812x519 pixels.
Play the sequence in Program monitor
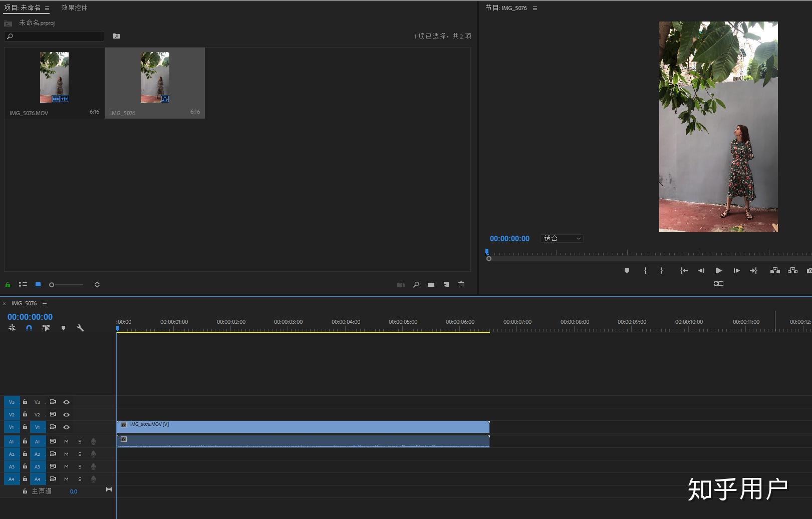(x=719, y=271)
